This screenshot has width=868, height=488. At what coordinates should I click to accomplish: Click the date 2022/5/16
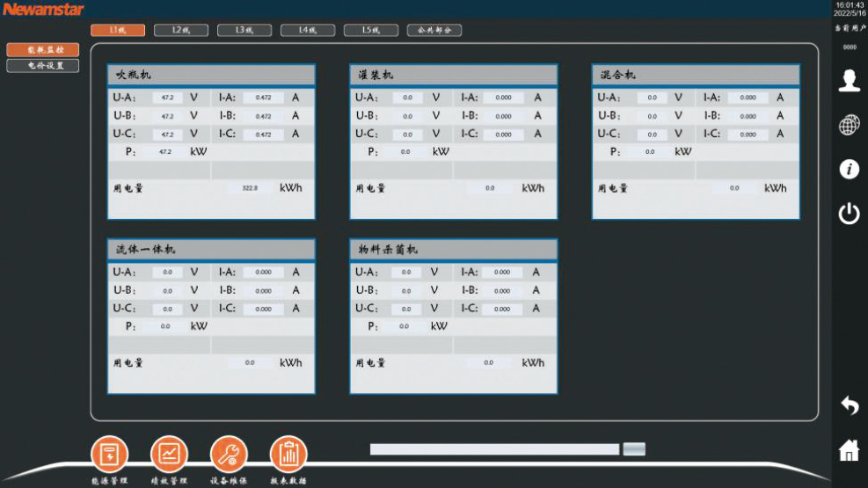850,12
